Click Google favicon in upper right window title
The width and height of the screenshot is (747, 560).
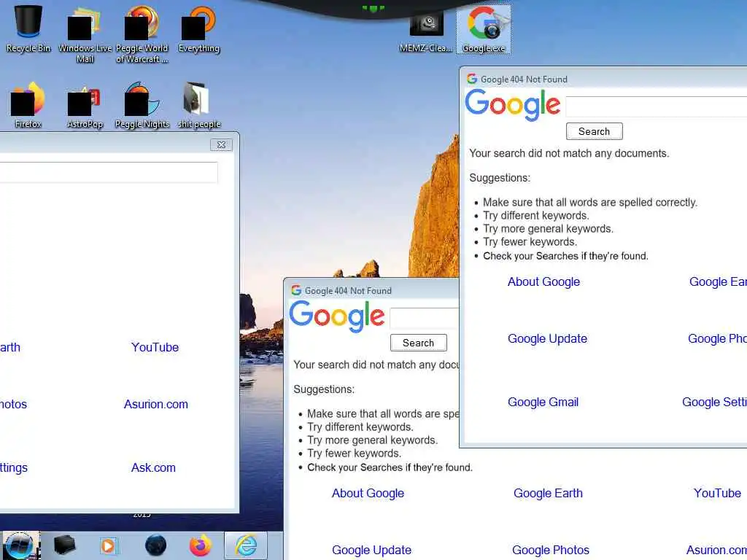pos(472,79)
